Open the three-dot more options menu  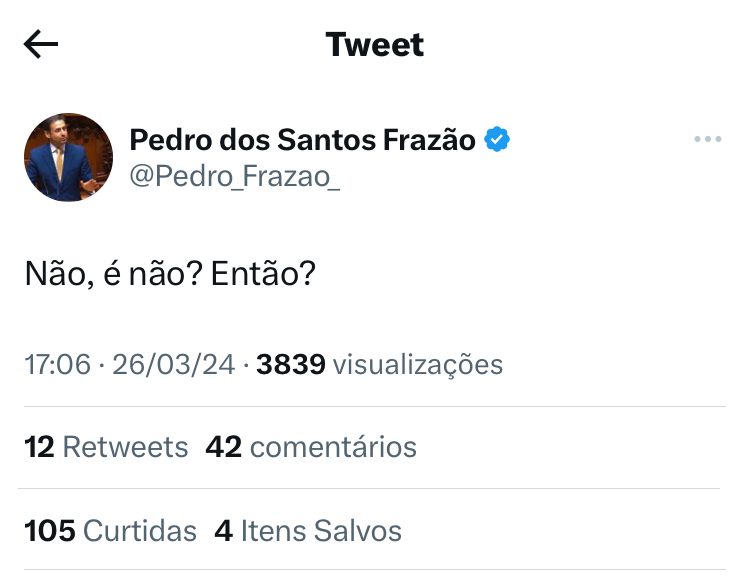coord(707,139)
